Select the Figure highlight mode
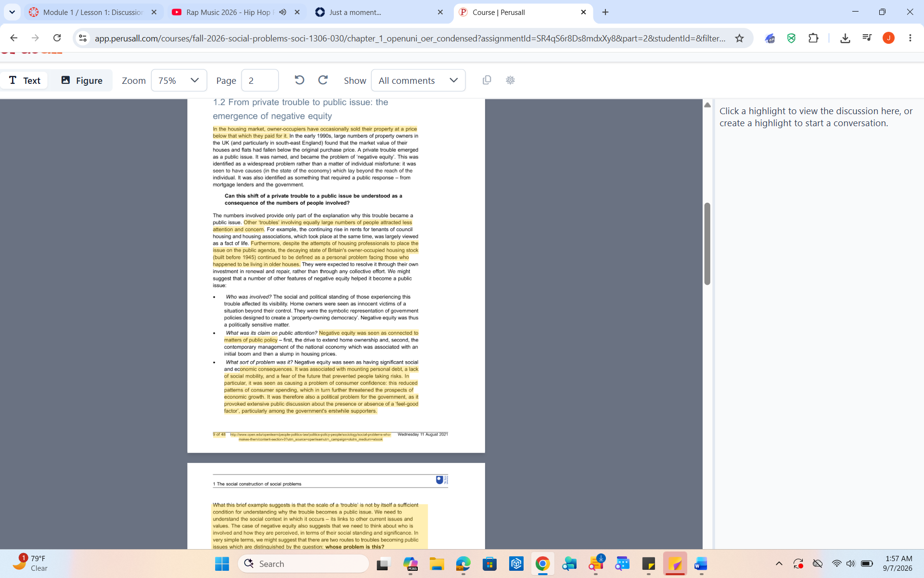 click(x=82, y=80)
